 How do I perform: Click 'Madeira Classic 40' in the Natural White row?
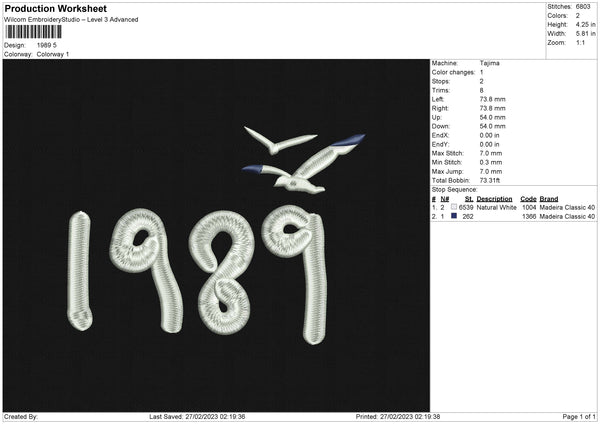click(x=567, y=207)
